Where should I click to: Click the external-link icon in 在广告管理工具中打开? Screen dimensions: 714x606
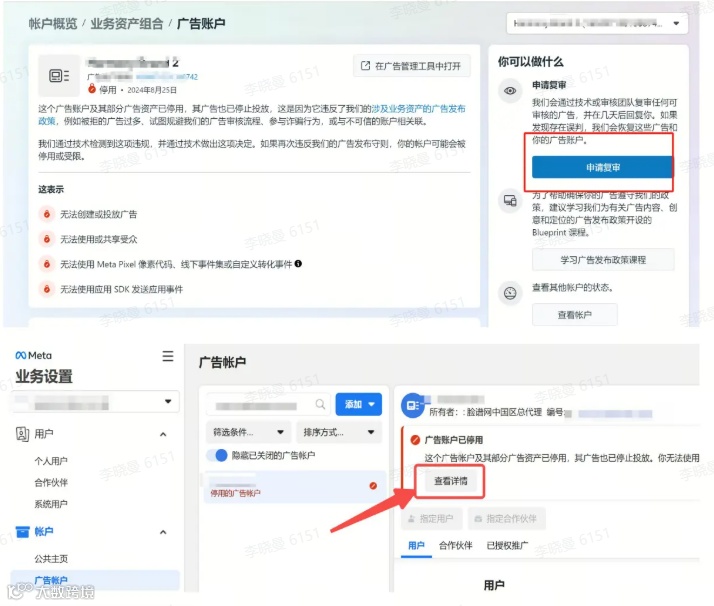365,66
